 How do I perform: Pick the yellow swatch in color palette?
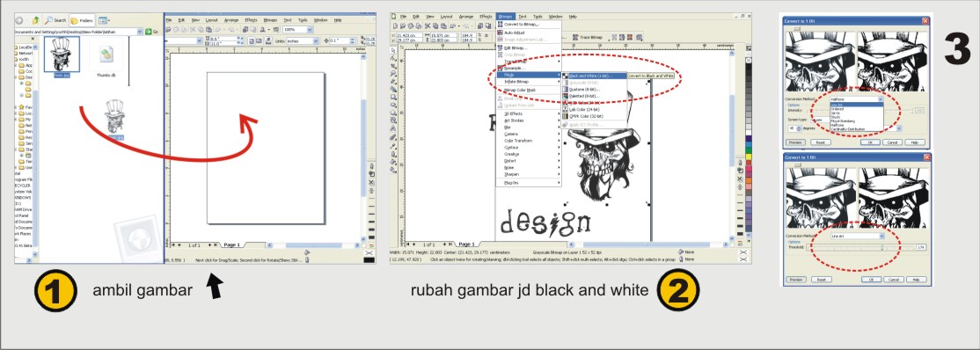coord(748,157)
